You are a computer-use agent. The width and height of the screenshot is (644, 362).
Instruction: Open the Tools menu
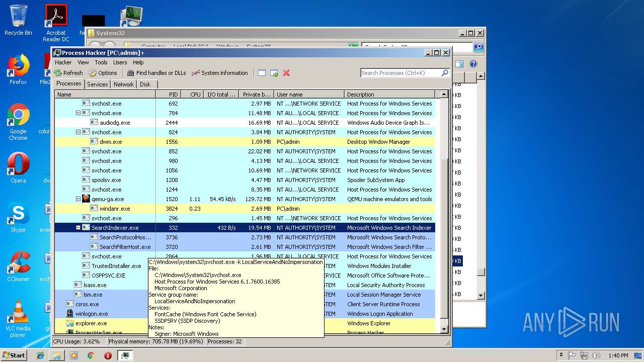[101, 62]
